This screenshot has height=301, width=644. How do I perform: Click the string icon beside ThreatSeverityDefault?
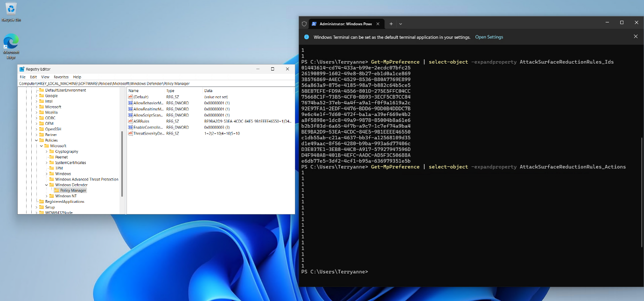point(131,133)
